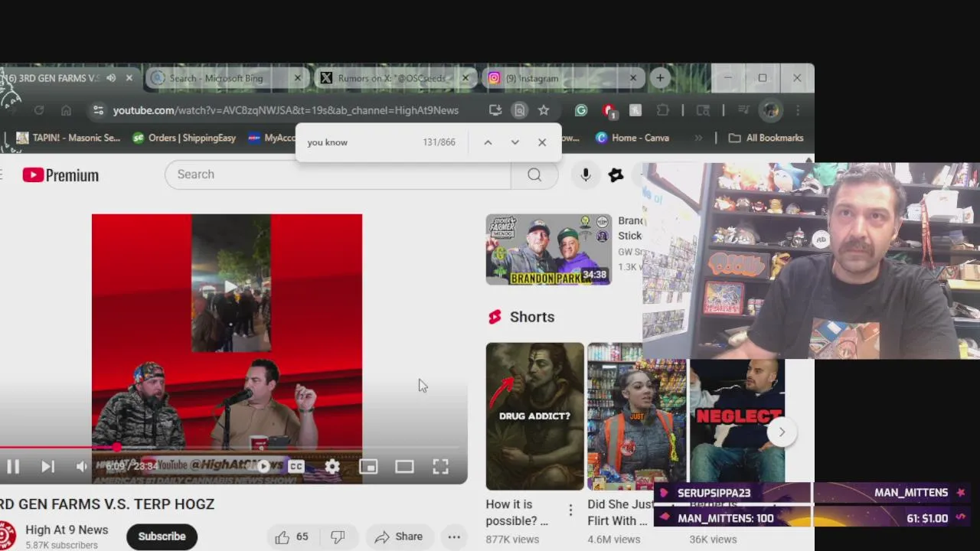The image size is (980, 551).
Task: Open the High At 9 News channel name
Action: click(67, 530)
